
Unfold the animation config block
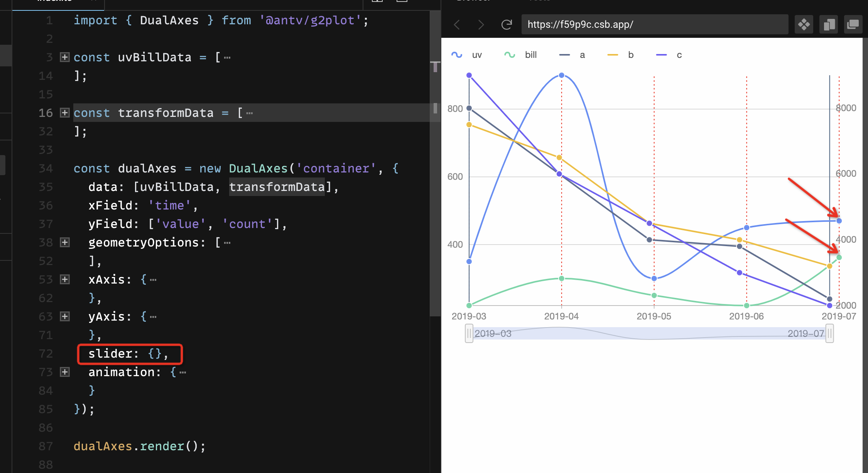coord(65,372)
